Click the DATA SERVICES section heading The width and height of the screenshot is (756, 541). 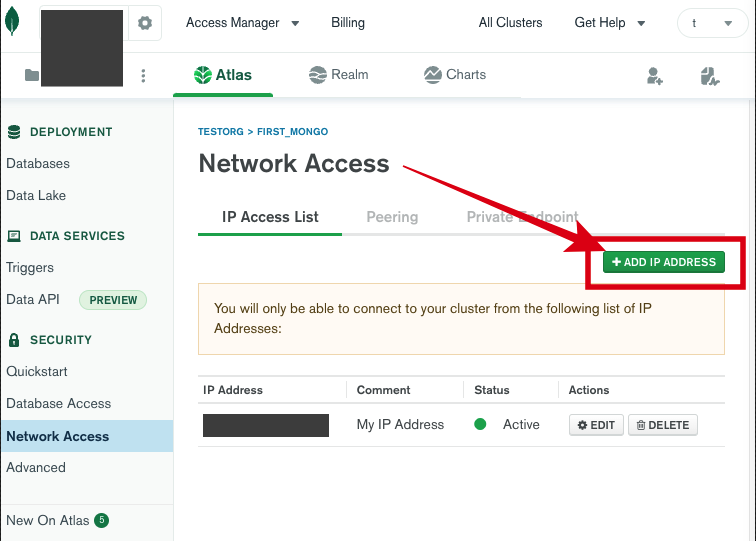77,236
